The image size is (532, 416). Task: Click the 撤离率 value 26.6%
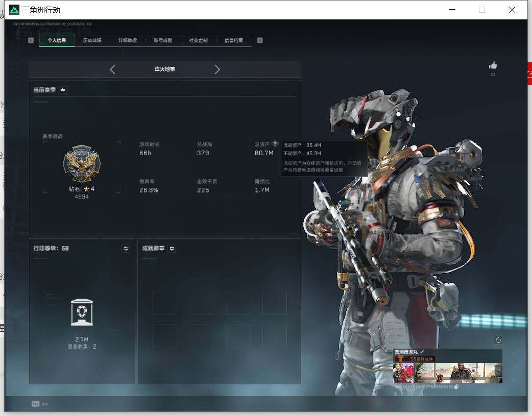149,190
